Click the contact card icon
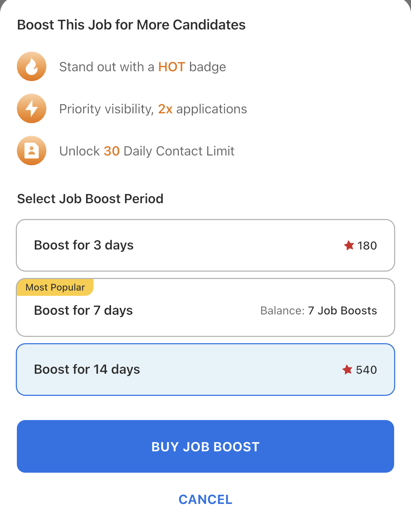 click(32, 151)
